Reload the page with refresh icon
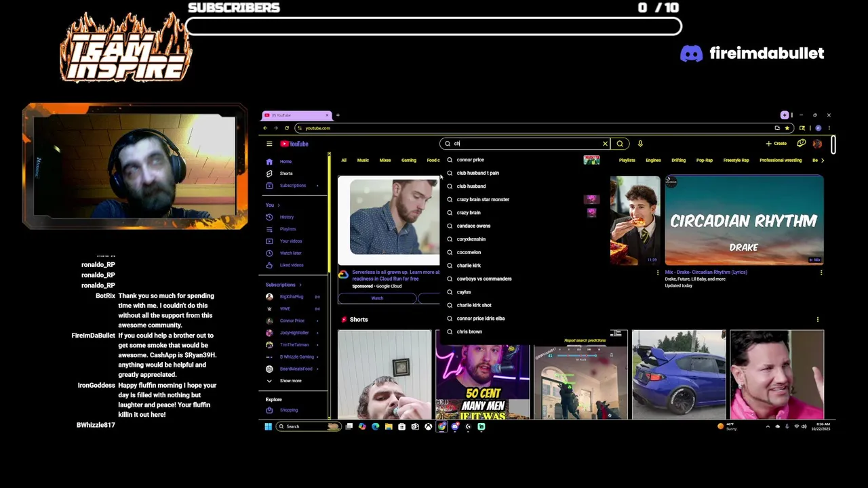Viewport: 868px width, 488px height. pyautogui.click(x=286, y=128)
